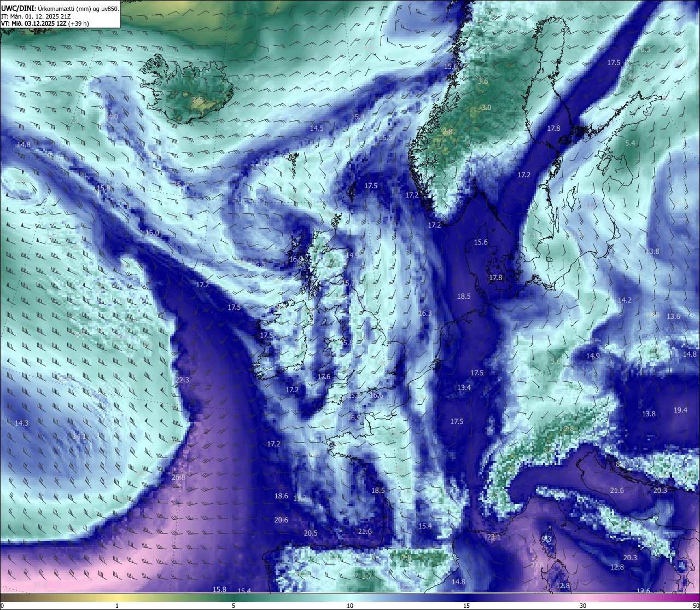The width and height of the screenshot is (700, 610).
Task: Click the 20.6 value on the map
Action: click(281, 520)
